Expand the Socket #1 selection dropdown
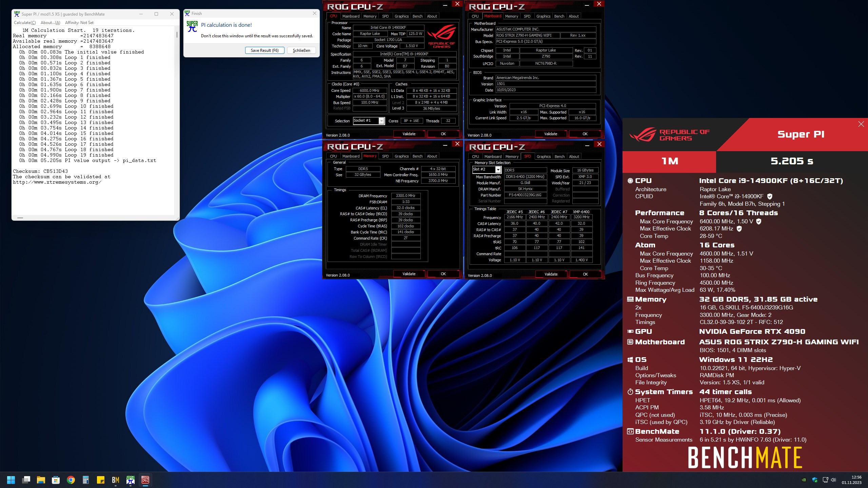The image size is (868, 488). click(x=381, y=121)
